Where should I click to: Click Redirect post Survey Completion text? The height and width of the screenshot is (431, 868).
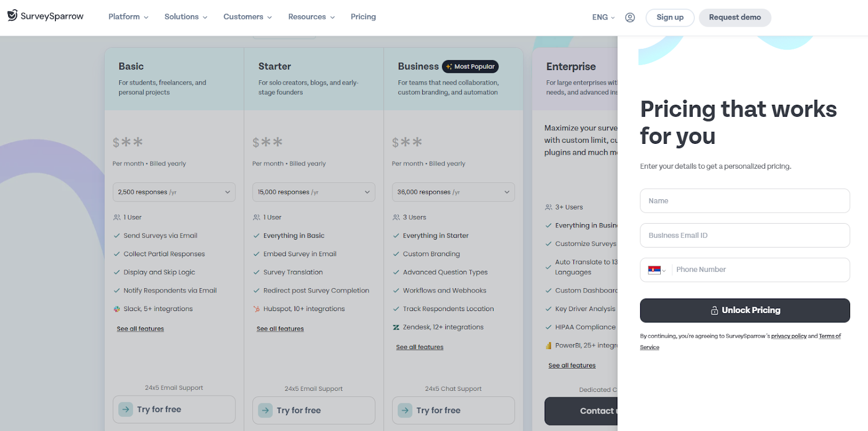point(316,291)
